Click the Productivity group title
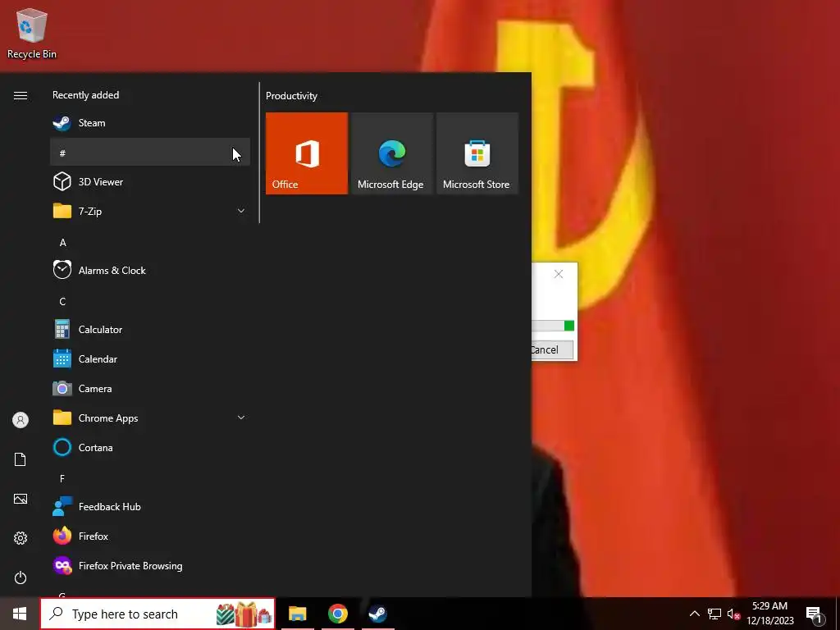This screenshot has width=840, height=630. (x=291, y=96)
